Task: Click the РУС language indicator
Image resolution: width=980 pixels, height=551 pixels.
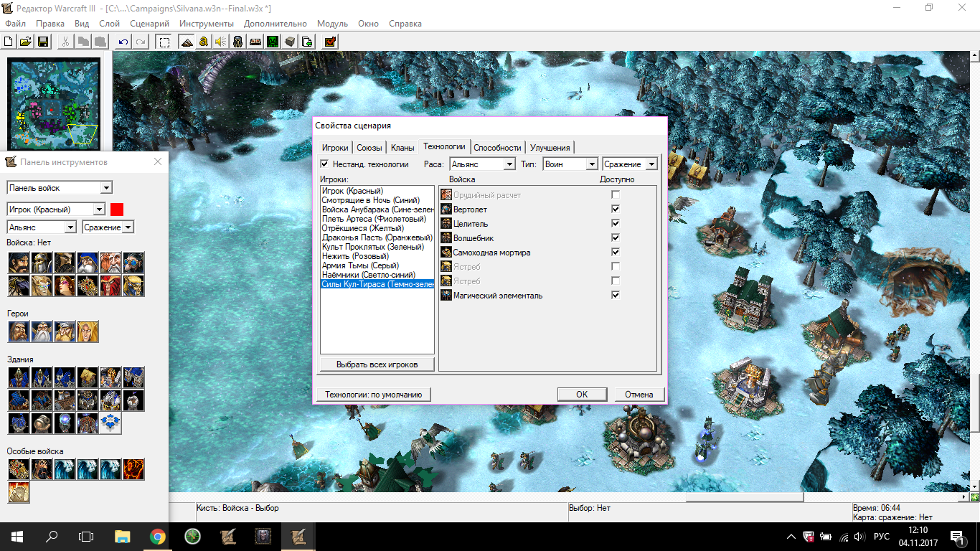Action: 882,536
